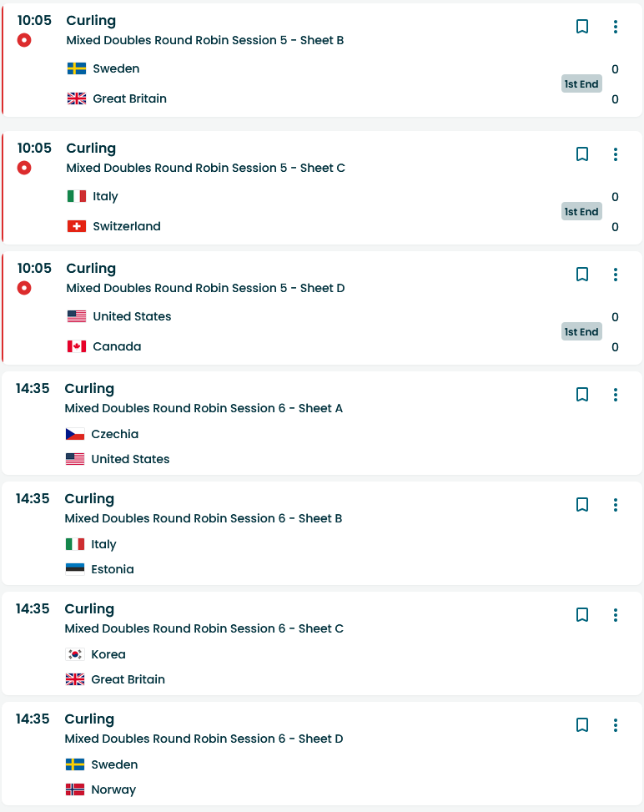Open more options for Session 5 Sheet D
The width and height of the screenshot is (644, 812).
616,275
